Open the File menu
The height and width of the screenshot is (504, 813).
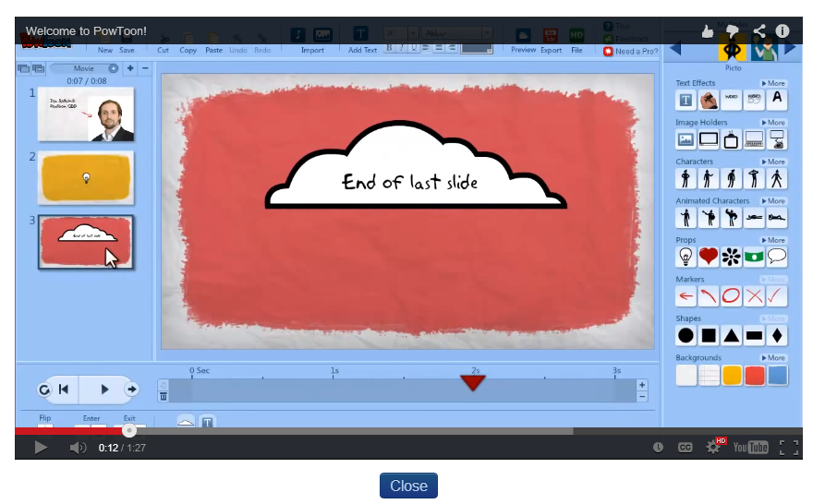click(576, 41)
